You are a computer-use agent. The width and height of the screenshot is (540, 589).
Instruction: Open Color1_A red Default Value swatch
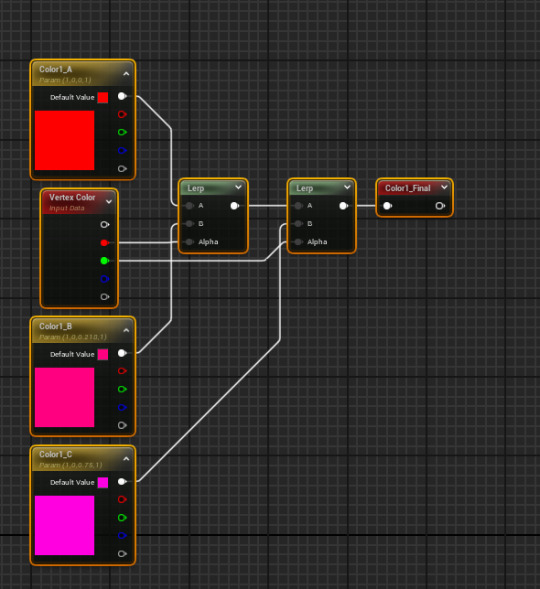(103, 98)
